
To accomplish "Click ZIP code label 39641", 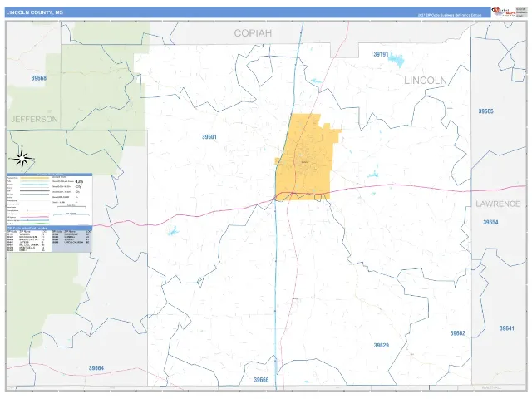I will click(506, 328).
